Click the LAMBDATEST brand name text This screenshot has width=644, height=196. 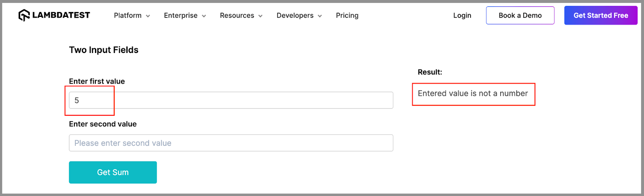click(61, 15)
